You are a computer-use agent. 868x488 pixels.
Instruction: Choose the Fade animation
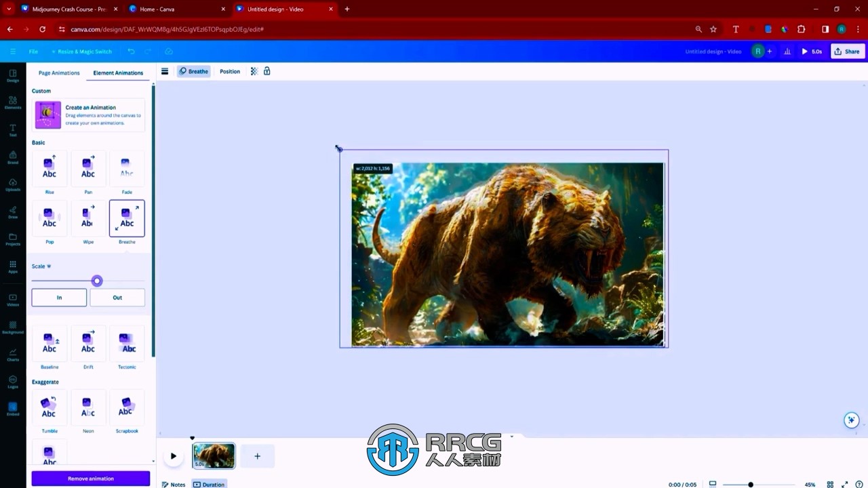(x=127, y=173)
